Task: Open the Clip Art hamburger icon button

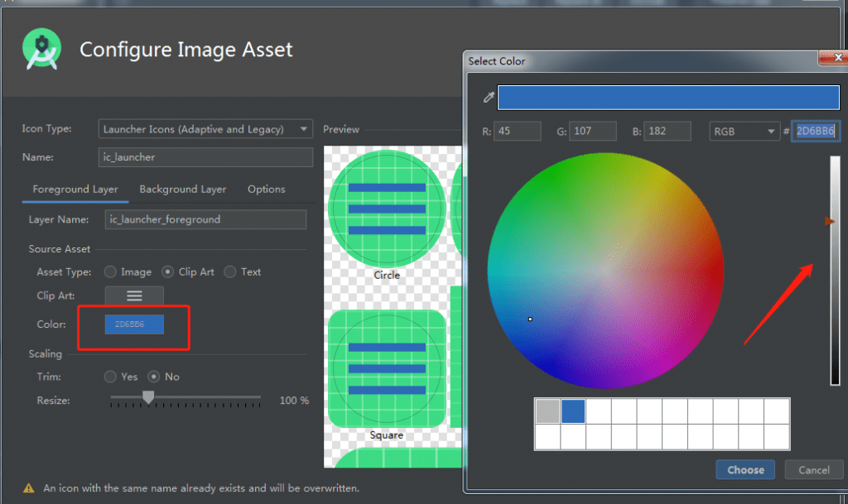Action: tap(134, 295)
